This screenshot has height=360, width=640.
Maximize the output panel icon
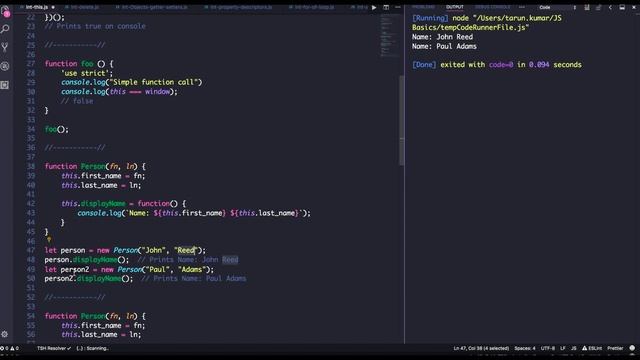tap(622, 7)
